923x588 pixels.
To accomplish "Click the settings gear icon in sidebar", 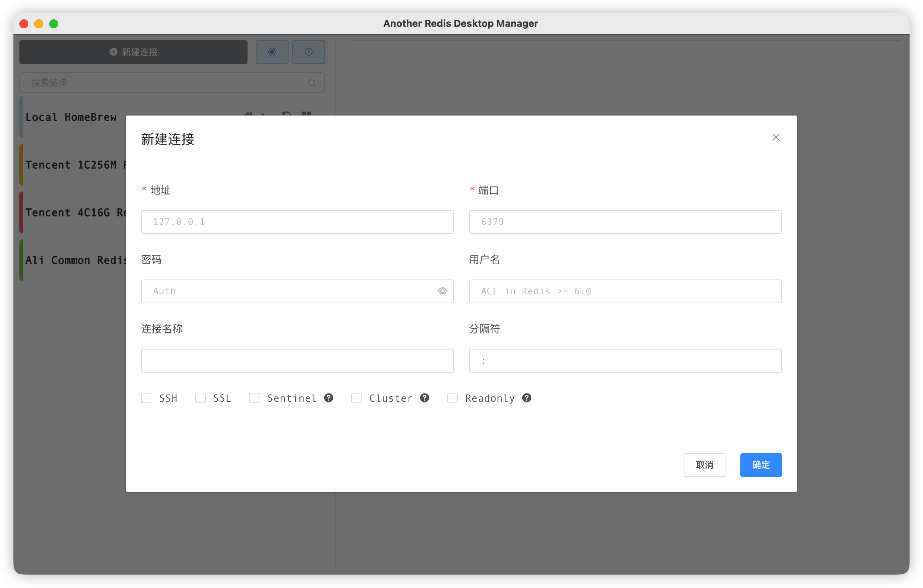I will 272,52.
